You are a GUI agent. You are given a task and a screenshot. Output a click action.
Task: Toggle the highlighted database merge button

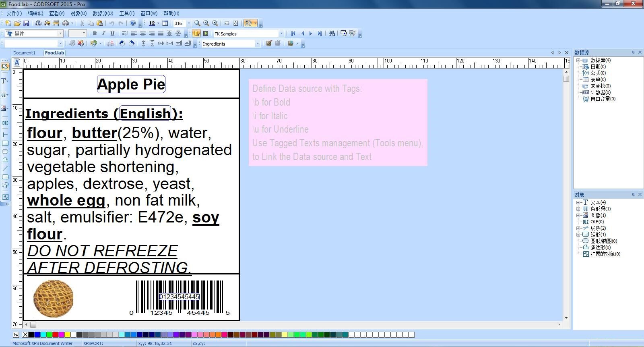point(196,33)
